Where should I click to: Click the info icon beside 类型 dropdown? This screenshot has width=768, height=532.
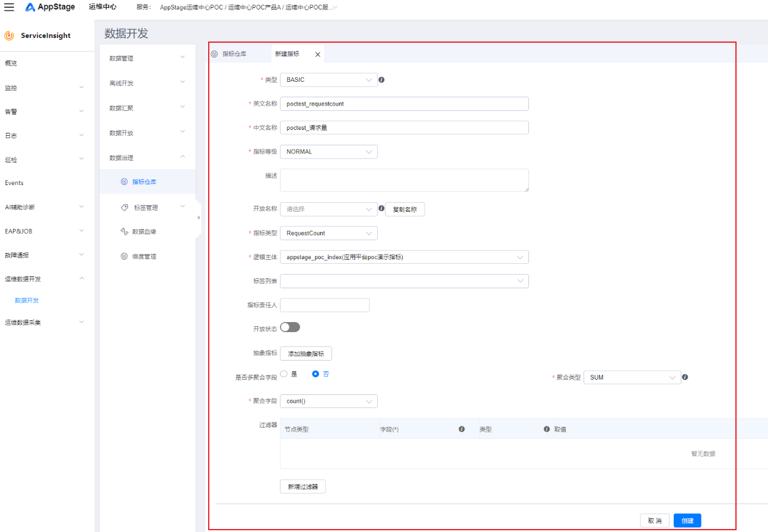[x=381, y=79]
